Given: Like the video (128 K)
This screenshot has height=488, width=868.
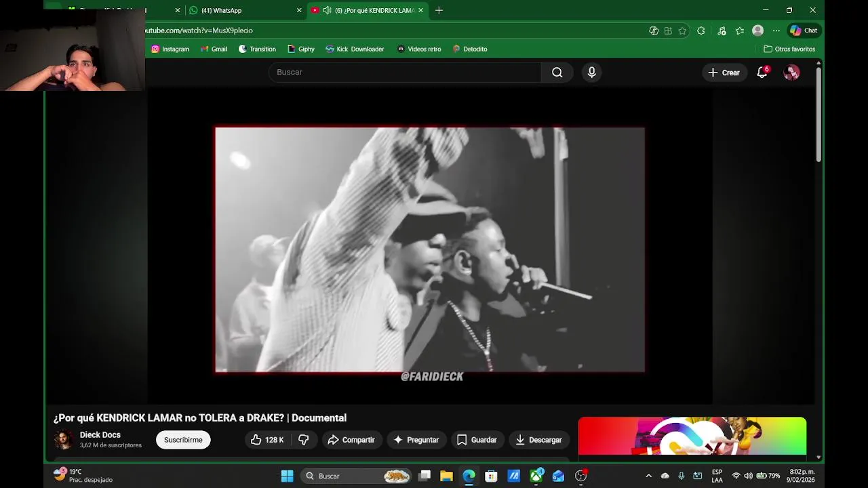Looking at the screenshot, I should (267, 440).
